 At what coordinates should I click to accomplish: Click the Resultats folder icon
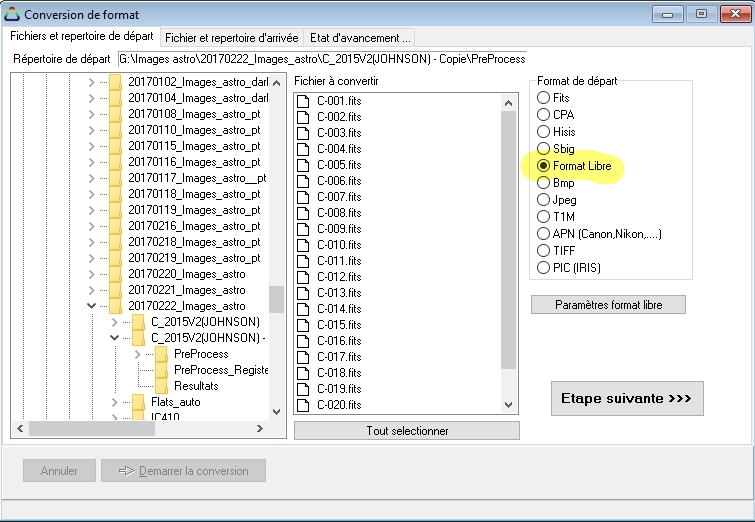click(x=161, y=386)
